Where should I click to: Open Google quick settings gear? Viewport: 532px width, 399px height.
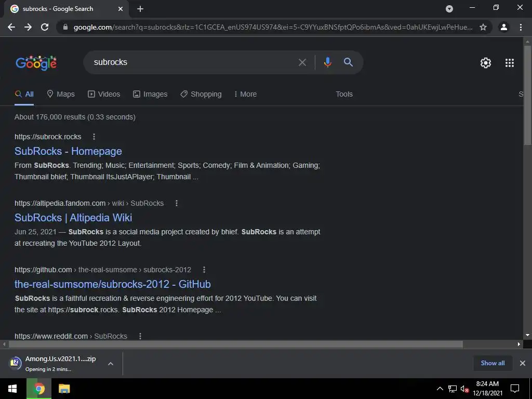tap(486, 63)
